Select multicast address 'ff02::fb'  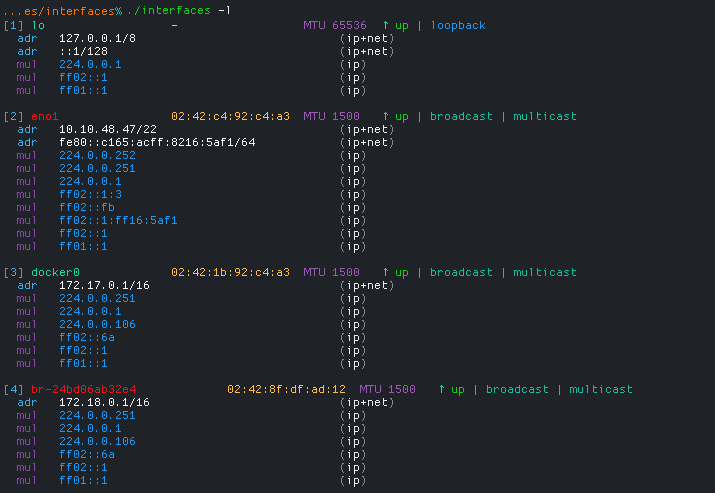coord(87,208)
